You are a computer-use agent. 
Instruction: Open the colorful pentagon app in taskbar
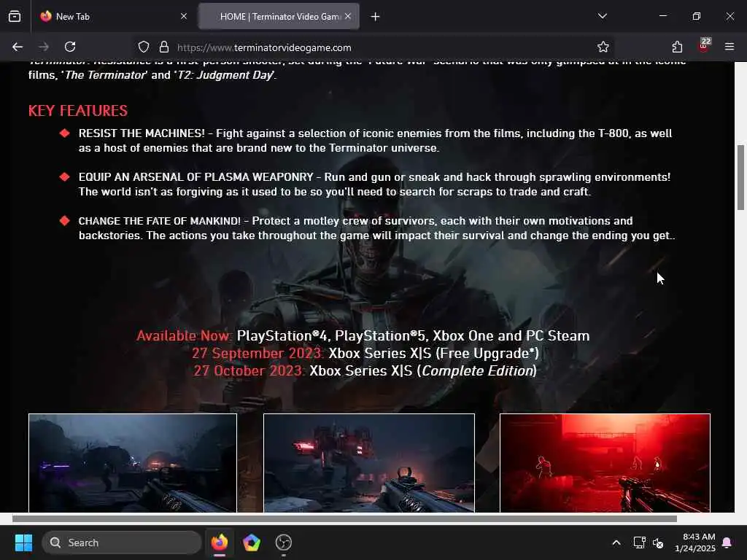[x=252, y=542]
